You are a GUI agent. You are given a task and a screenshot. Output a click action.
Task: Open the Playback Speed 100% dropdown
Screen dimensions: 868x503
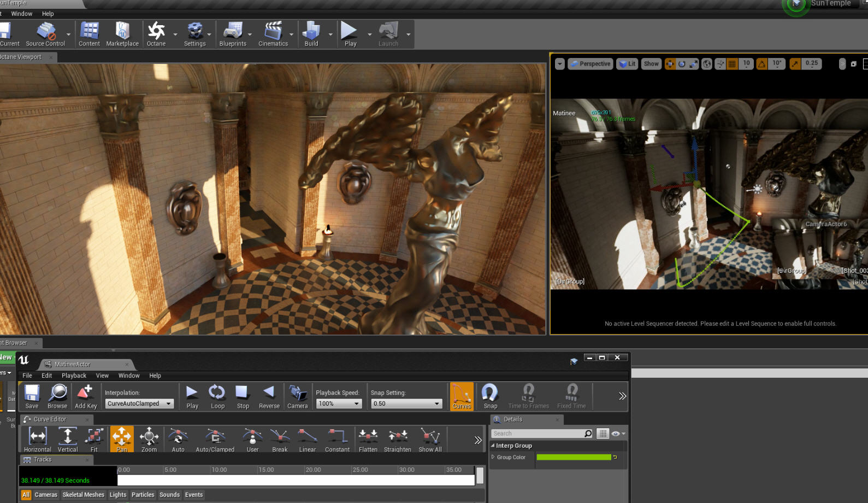coord(339,403)
